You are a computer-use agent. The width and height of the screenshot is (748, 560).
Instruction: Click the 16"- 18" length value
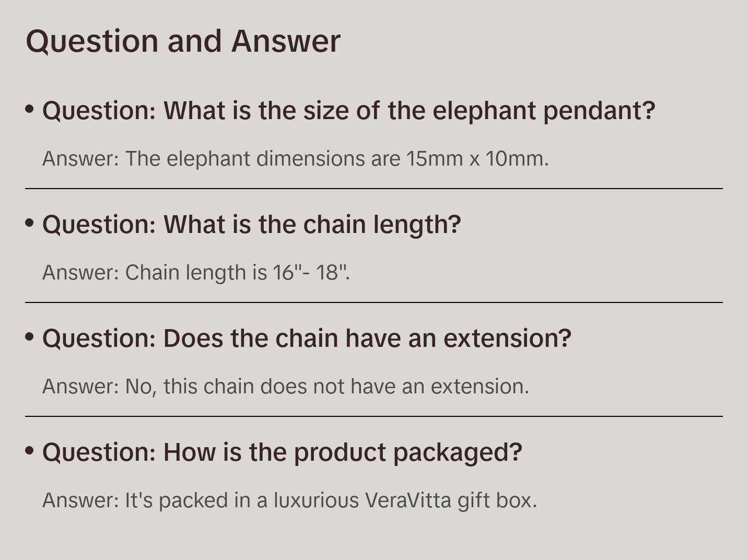[311, 273]
